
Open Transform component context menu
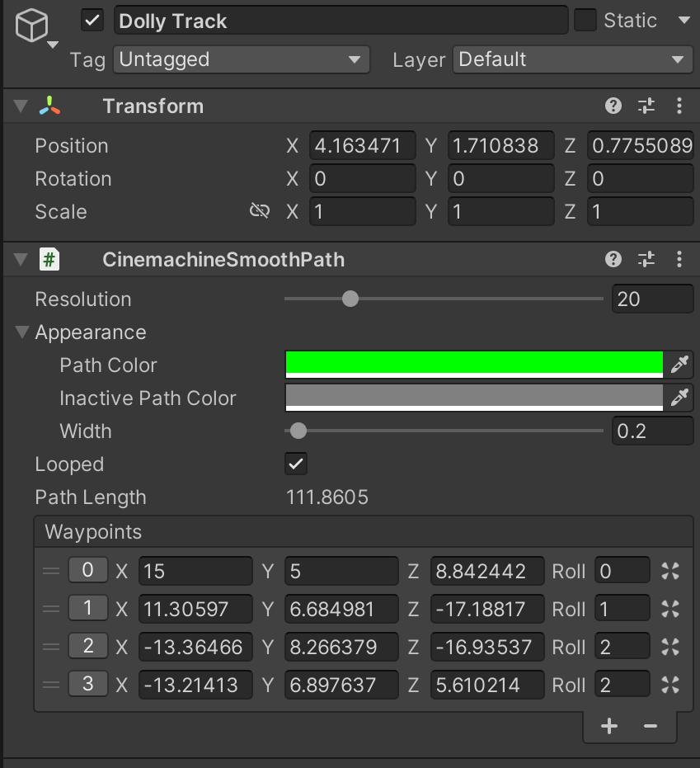[x=679, y=106]
